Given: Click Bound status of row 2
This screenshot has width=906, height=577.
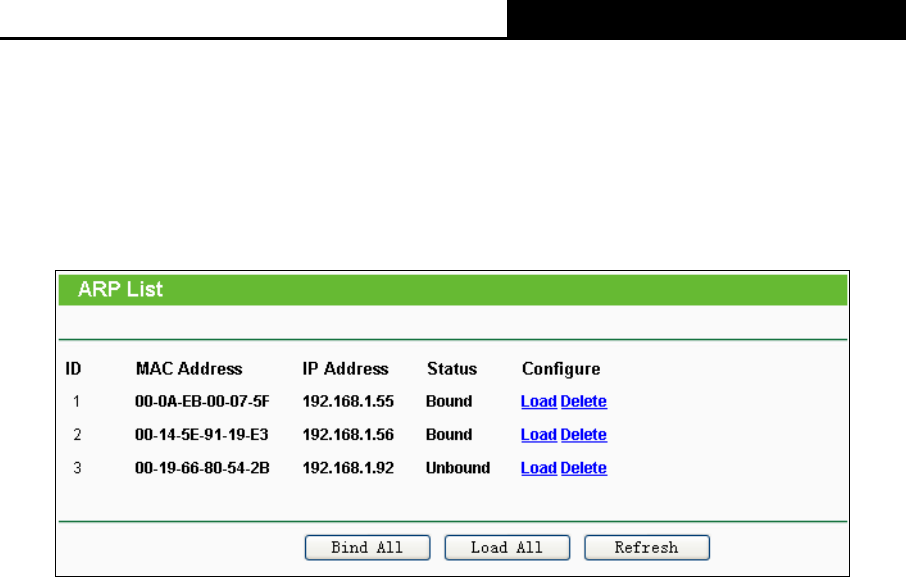Looking at the screenshot, I should click(449, 434).
